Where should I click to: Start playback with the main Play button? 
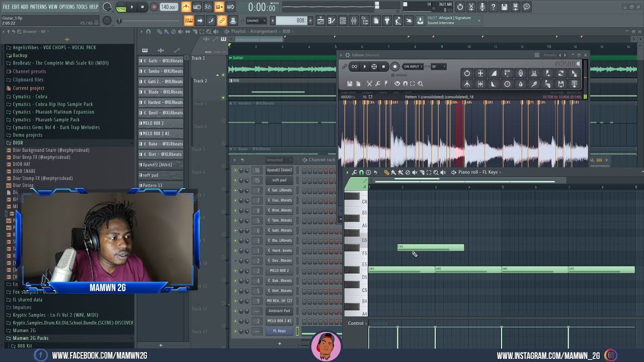point(132,7)
